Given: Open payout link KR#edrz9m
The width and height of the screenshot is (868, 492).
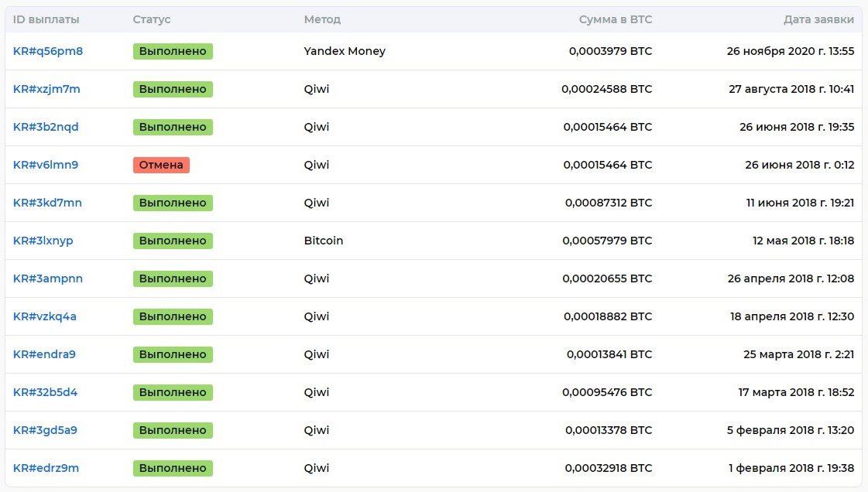Looking at the screenshot, I should pyautogui.click(x=46, y=468).
